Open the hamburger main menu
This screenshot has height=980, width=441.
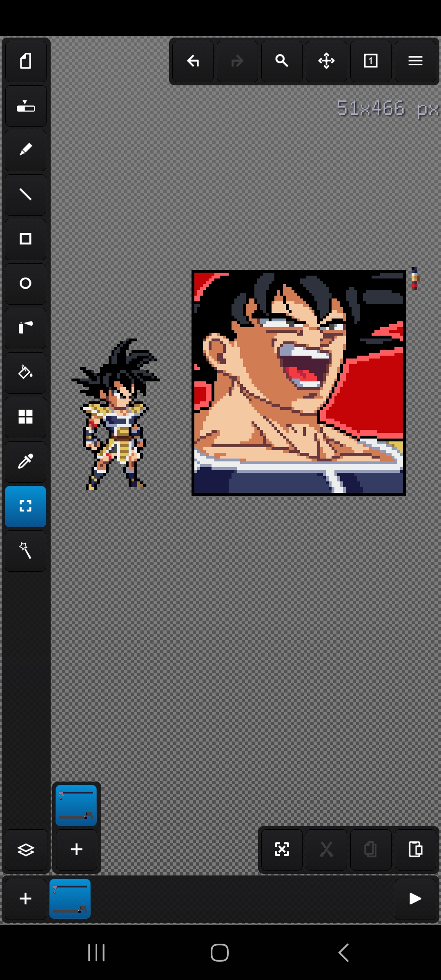click(415, 61)
